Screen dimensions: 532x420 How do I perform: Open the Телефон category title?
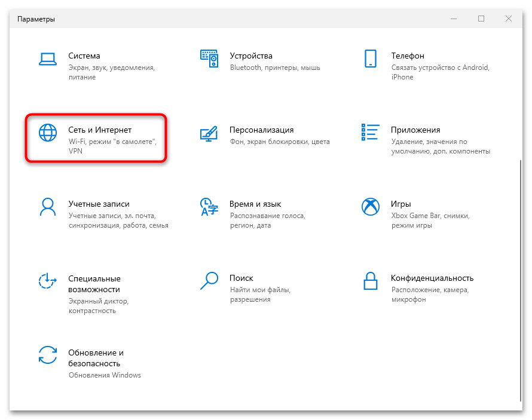(x=408, y=56)
